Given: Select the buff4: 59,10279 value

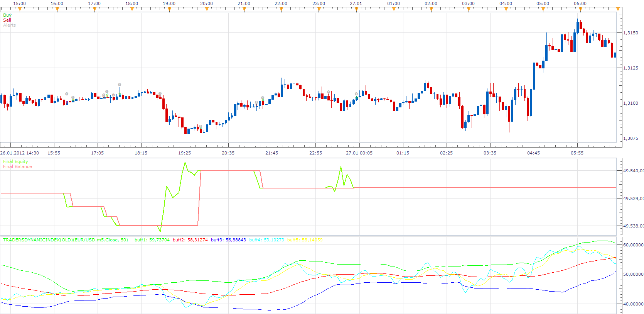Looking at the screenshot, I should click(x=266, y=240).
